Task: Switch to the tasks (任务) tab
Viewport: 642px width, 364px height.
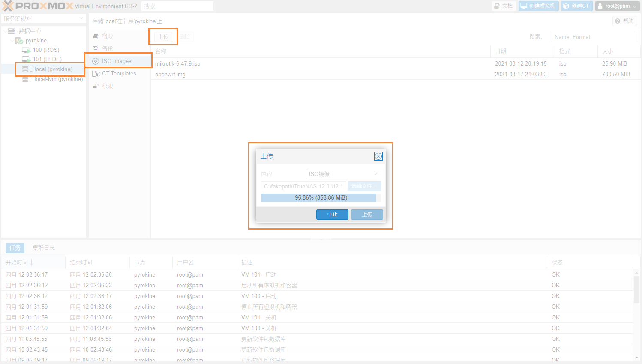Action: coord(15,248)
